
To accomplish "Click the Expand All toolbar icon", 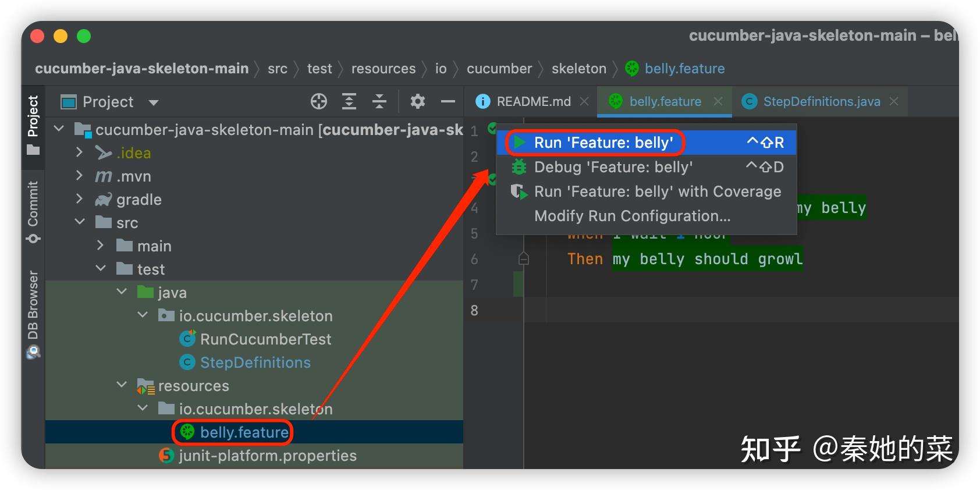I will pyautogui.click(x=349, y=102).
